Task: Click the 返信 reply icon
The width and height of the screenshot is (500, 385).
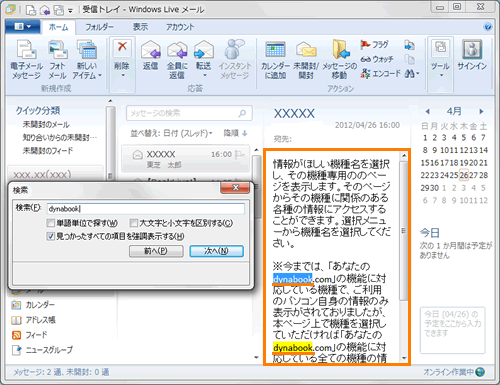Action: click(x=151, y=50)
